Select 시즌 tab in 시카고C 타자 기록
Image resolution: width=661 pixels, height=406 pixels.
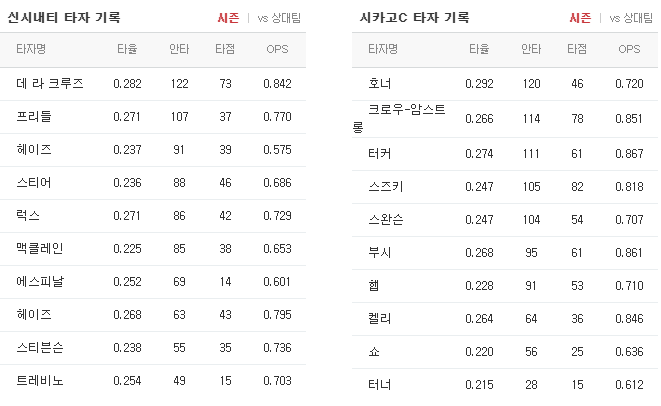point(580,18)
